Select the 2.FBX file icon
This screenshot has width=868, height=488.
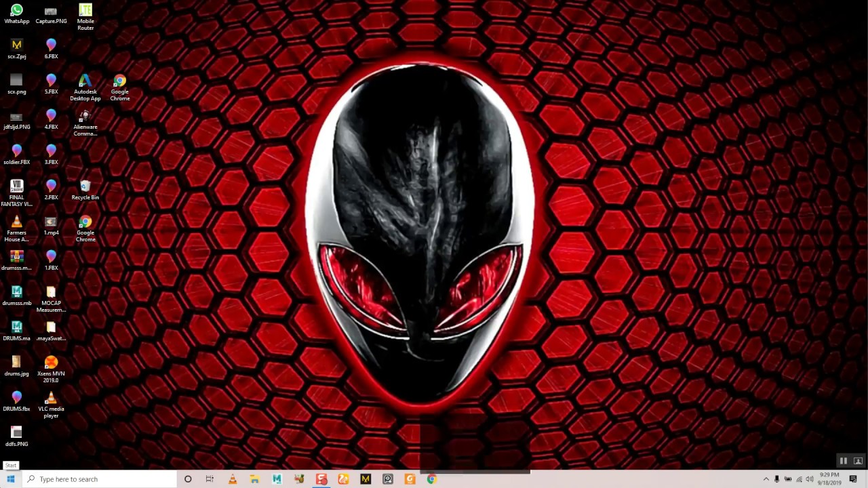pyautogui.click(x=51, y=190)
